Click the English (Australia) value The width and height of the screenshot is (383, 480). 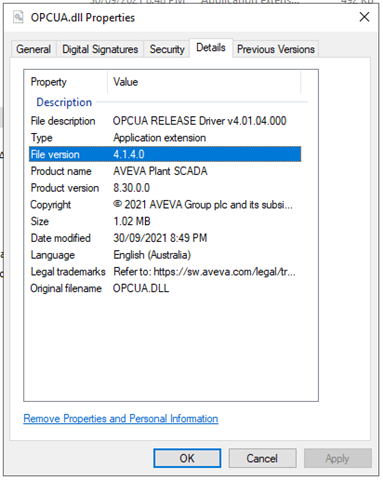point(152,255)
